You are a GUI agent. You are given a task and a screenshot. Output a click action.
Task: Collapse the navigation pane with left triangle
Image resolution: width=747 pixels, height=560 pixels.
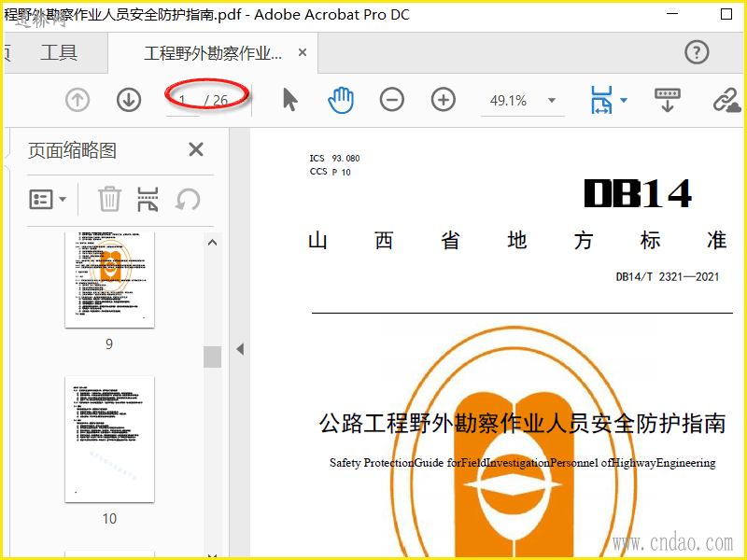click(240, 349)
